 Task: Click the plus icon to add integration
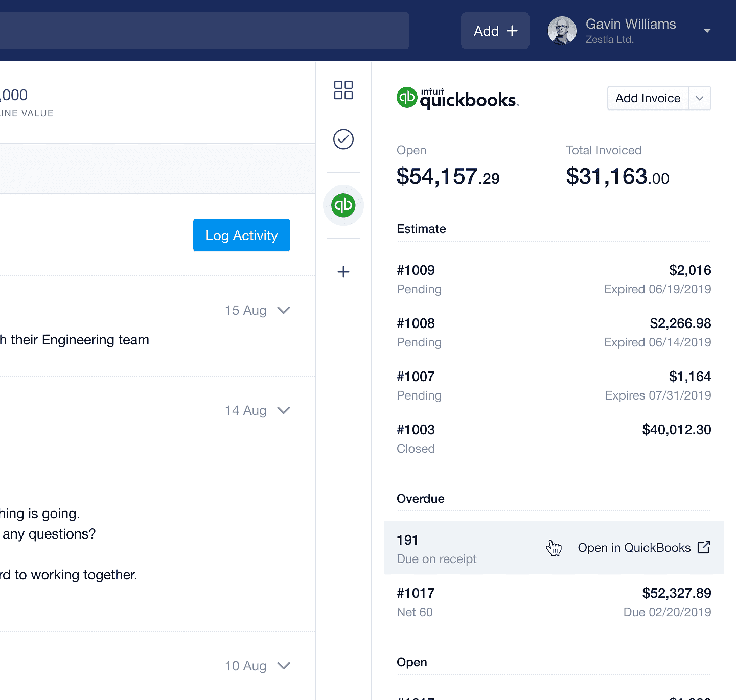click(x=343, y=272)
